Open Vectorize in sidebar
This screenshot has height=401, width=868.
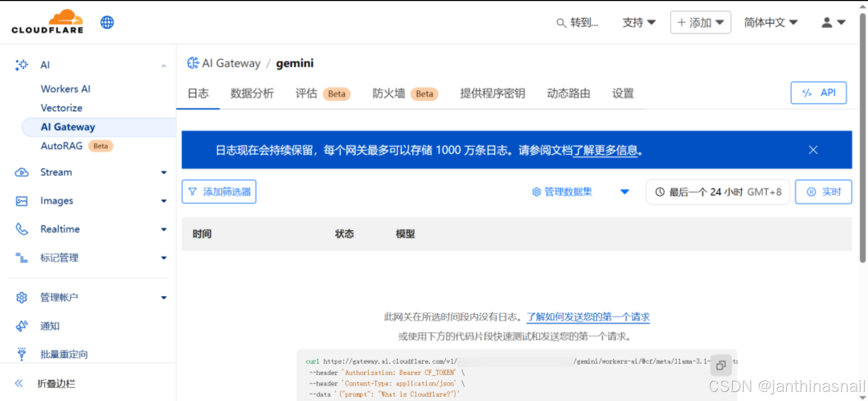click(x=62, y=108)
